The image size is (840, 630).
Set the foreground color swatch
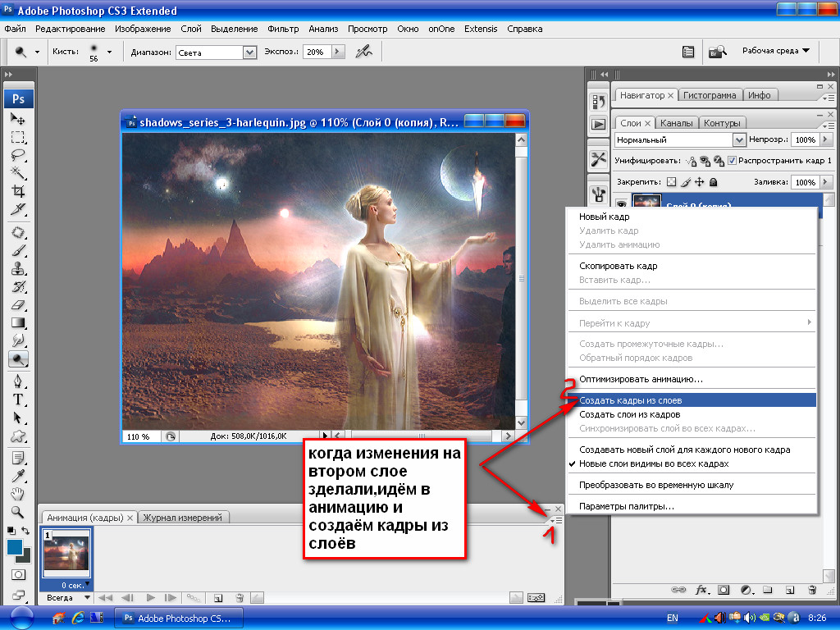coord(15,547)
